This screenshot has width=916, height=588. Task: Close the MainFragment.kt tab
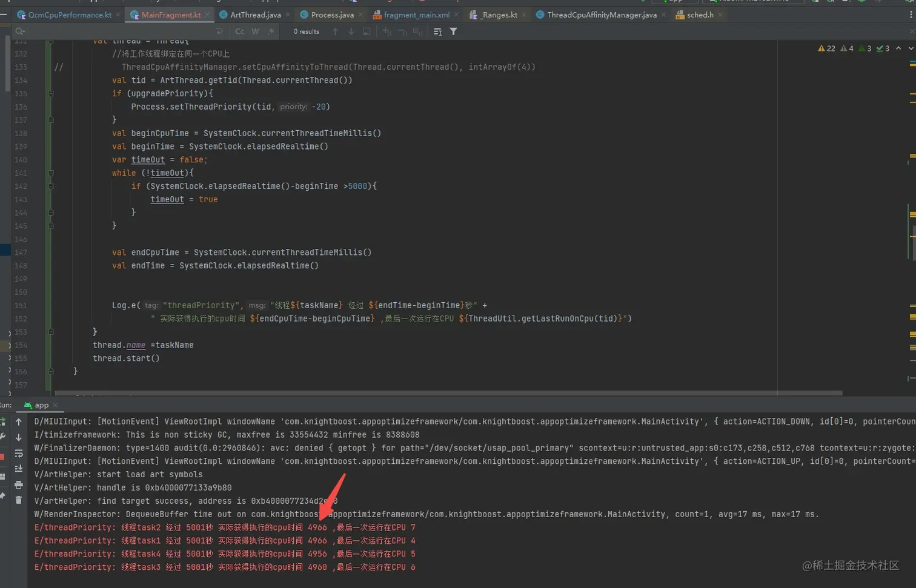207,15
